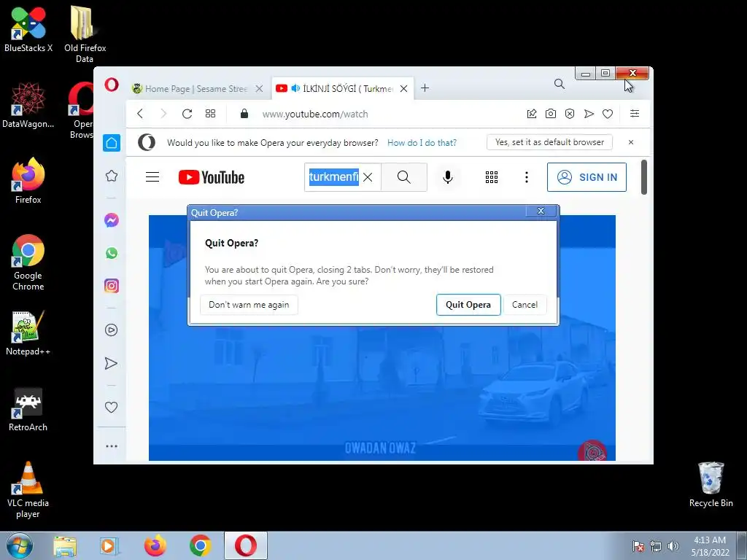Open the Opera main menu logo
This screenshot has height=560, width=747.
(x=112, y=85)
